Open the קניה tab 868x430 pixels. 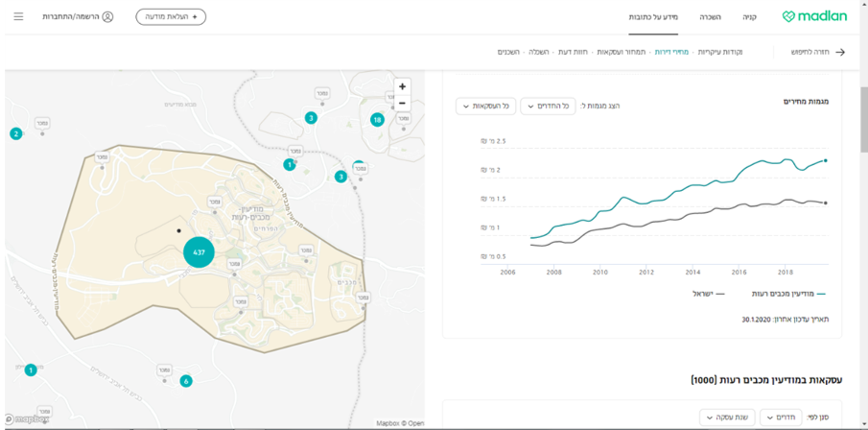pyautogui.click(x=750, y=17)
